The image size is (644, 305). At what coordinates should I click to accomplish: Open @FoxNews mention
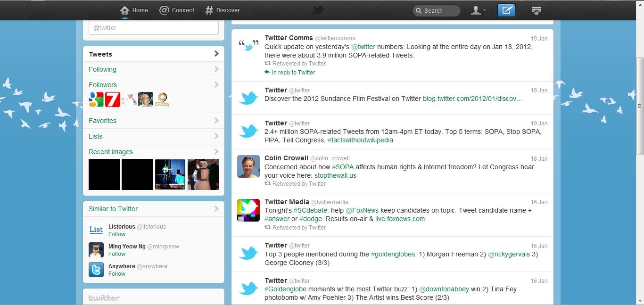point(363,210)
